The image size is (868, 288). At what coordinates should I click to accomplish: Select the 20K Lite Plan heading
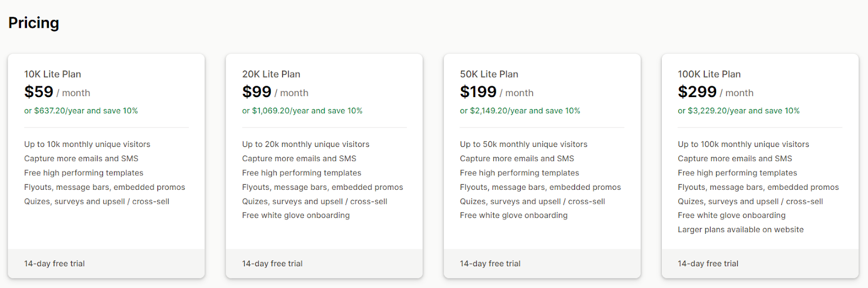271,74
